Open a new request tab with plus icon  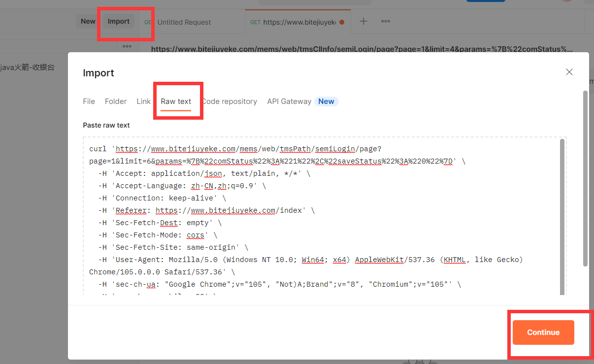(x=363, y=21)
